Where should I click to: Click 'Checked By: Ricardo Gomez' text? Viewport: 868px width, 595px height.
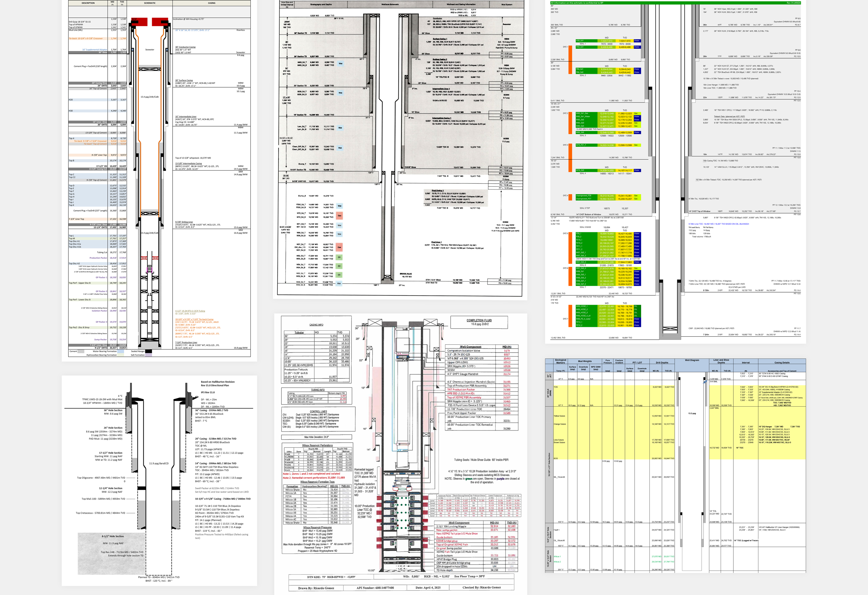pyautogui.click(x=481, y=588)
